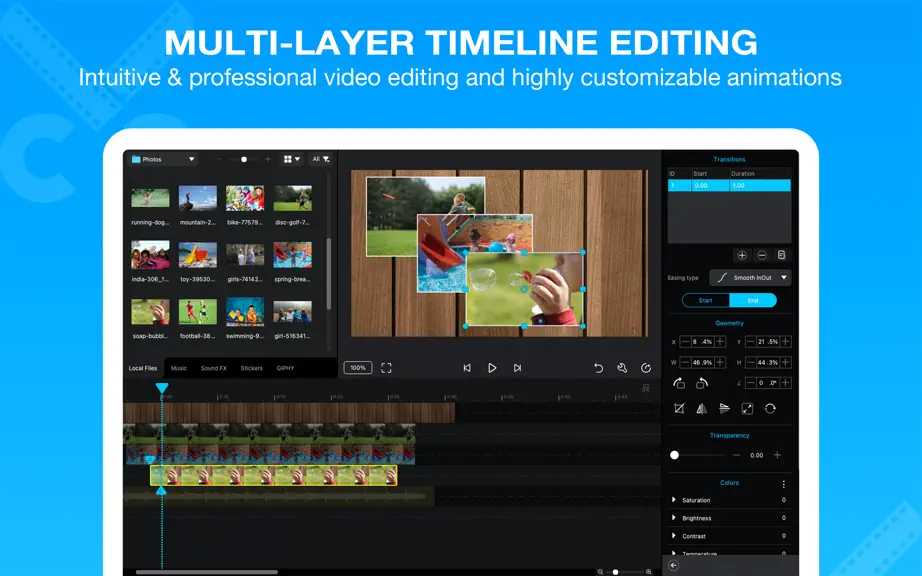Select the swimming photo thumbnail
This screenshot has height=576, width=922.
(245, 312)
